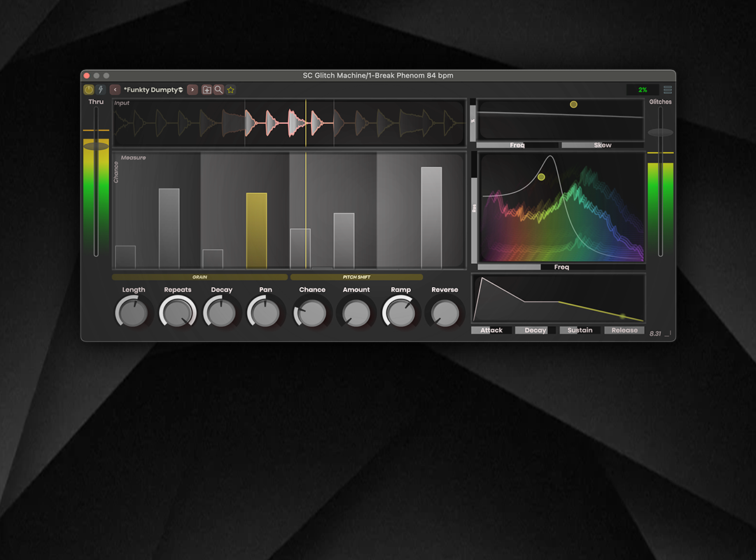
Task: Click the save preset folder icon
Action: (x=207, y=90)
